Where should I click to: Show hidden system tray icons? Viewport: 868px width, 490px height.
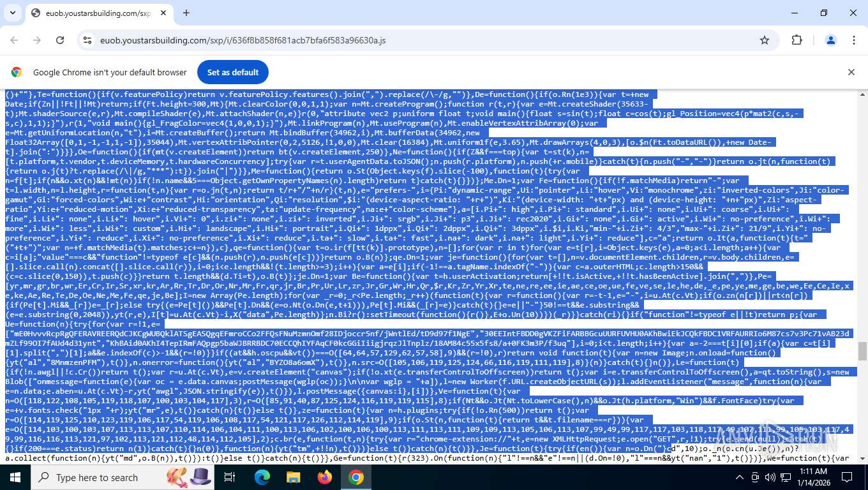pyautogui.click(x=740, y=477)
